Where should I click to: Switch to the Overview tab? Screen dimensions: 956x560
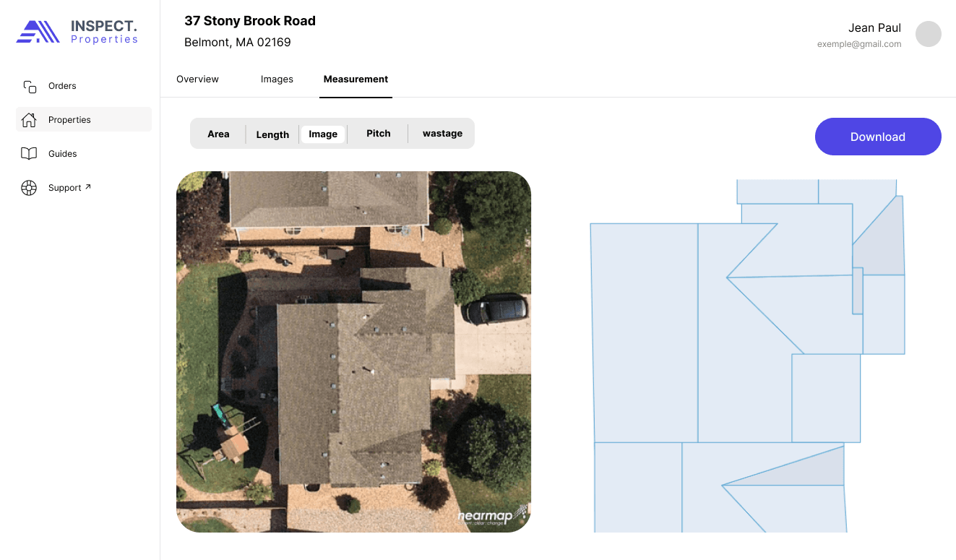197,79
